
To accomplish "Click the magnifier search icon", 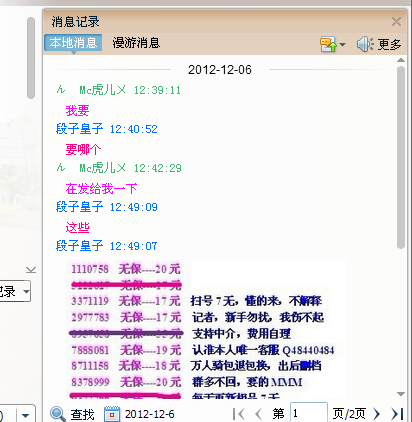I will point(58,414).
